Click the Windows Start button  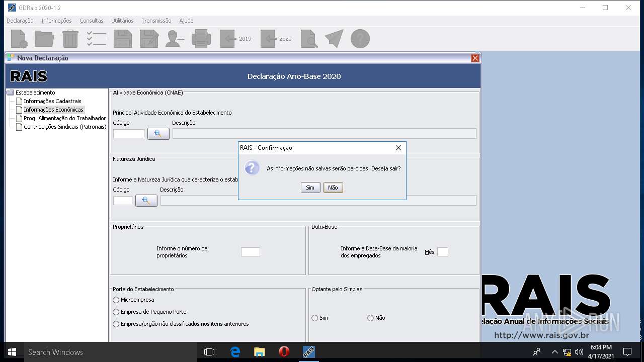[12, 352]
